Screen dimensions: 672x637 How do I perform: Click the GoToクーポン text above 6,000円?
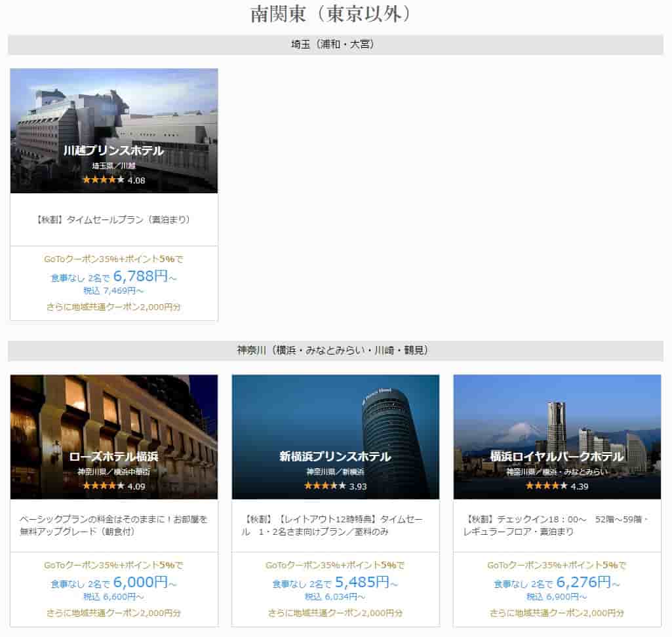point(113,566)
